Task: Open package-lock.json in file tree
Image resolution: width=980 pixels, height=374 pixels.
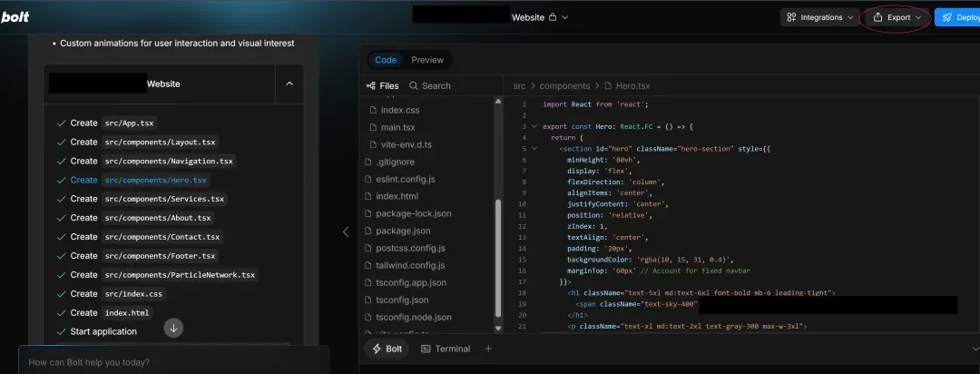Action: pos(414,213)
